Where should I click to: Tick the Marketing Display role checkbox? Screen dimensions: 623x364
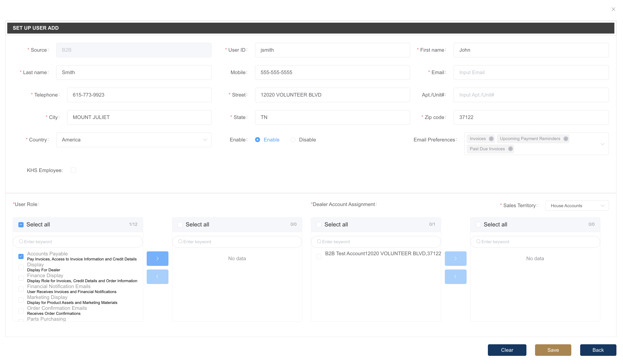(x=21, y=300)
